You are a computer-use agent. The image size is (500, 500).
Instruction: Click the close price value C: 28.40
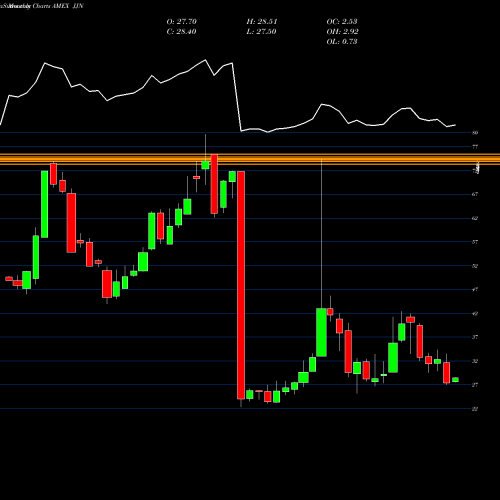pyautogui.click(x=182, y=32)
